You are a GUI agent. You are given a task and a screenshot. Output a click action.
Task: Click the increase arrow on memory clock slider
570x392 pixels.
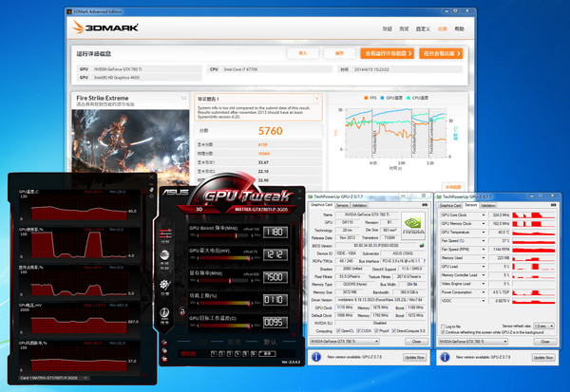(x=253, y=281)
